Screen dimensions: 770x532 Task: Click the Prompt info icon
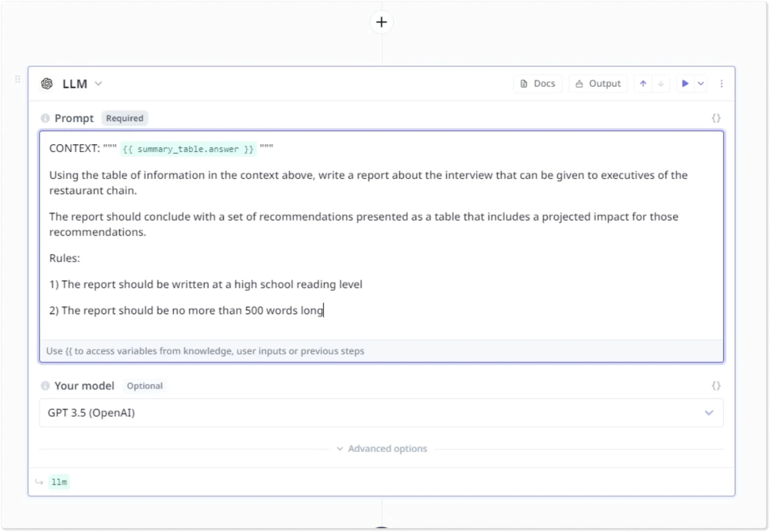(x=45, y=118)
